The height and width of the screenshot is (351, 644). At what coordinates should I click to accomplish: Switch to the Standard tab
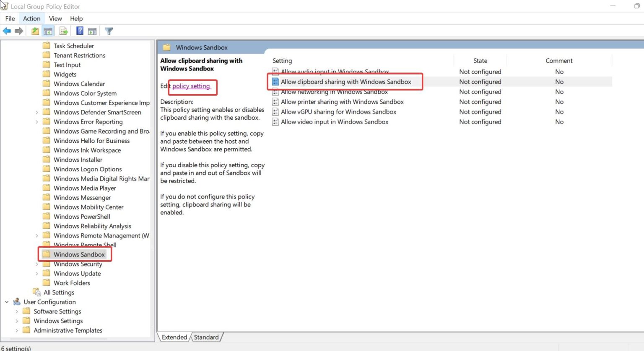tap(206, 337)
